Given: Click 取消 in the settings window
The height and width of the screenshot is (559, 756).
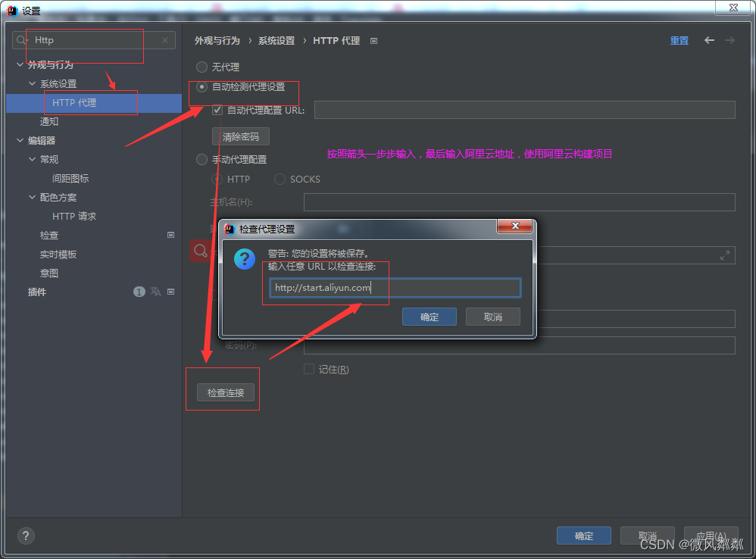Looking at the screenshot, I should coord(647,536).
